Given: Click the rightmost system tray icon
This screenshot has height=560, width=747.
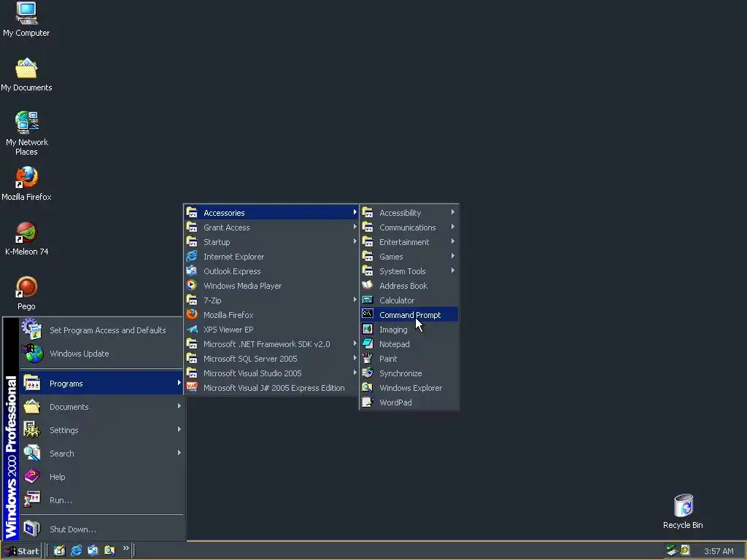Looking at the screenshot, I should (x=685, y=551).
